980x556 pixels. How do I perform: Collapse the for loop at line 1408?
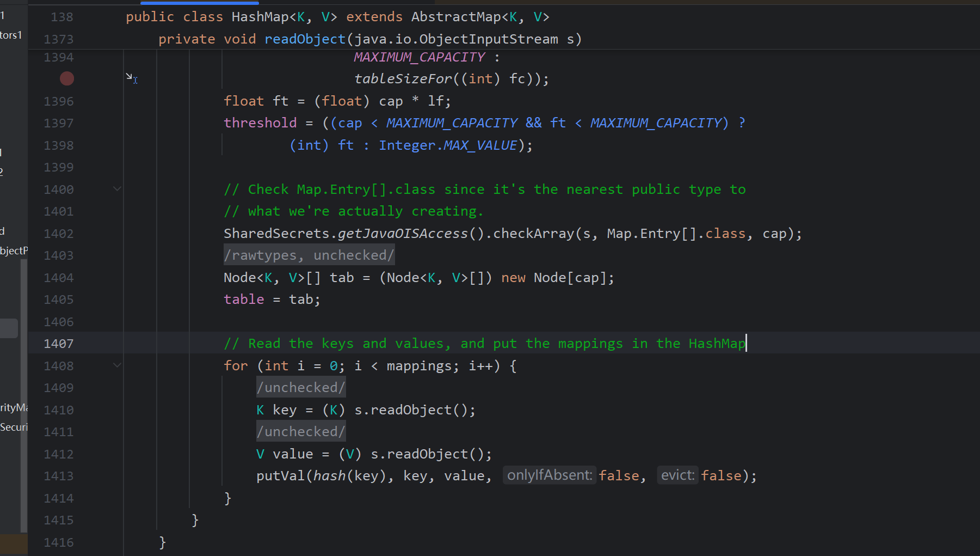(117, 365)
